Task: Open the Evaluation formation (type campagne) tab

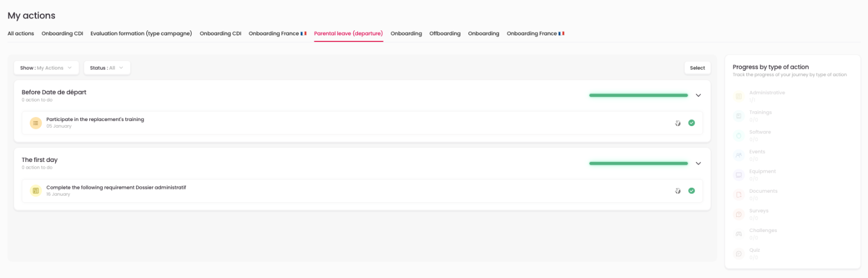Action: (x=141, y=34)
